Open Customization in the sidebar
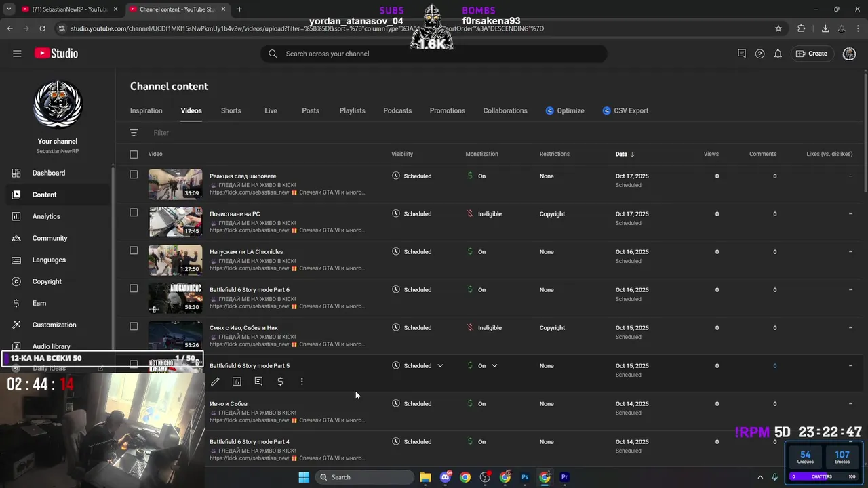Image resolution: width=868 pixels, height=488 pixels. (x=54, y=325)
